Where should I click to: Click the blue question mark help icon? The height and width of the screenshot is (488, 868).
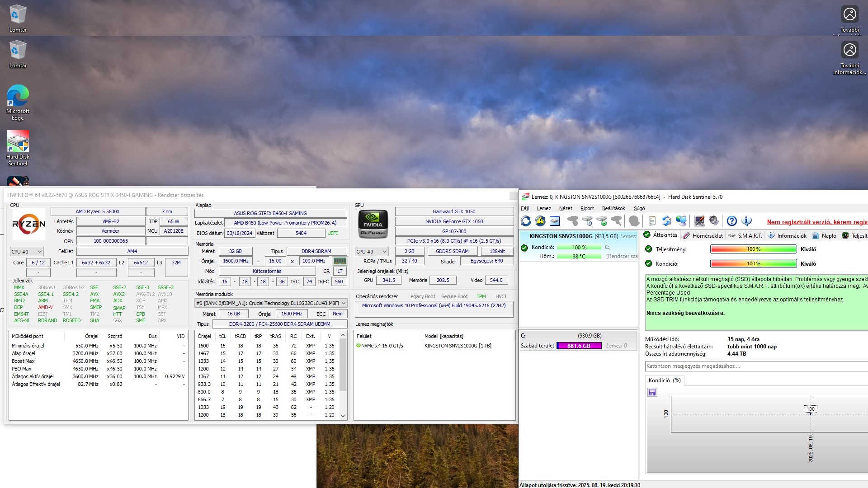731,221
